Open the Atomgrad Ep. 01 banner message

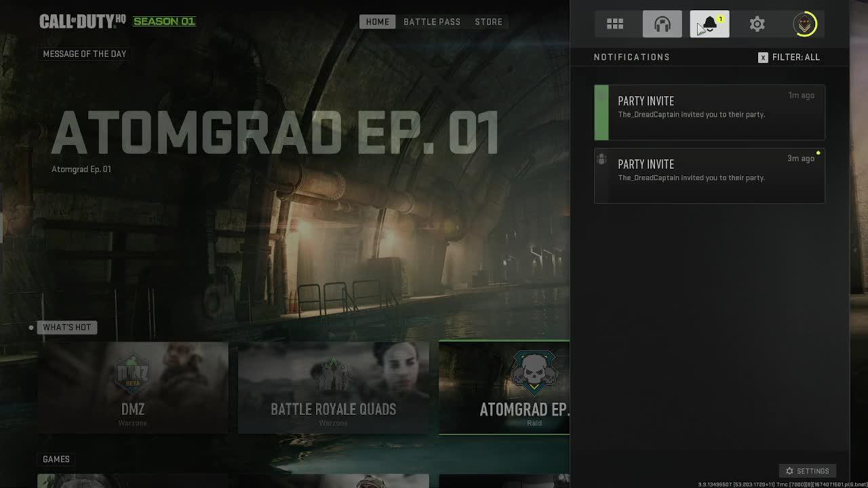pos(275,133)
